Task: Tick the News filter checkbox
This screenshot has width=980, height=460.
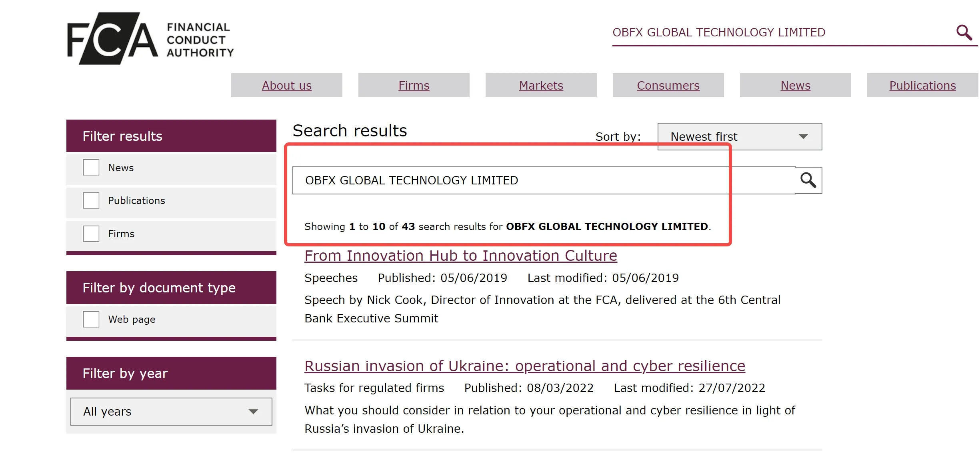Action: pos(91,168)
